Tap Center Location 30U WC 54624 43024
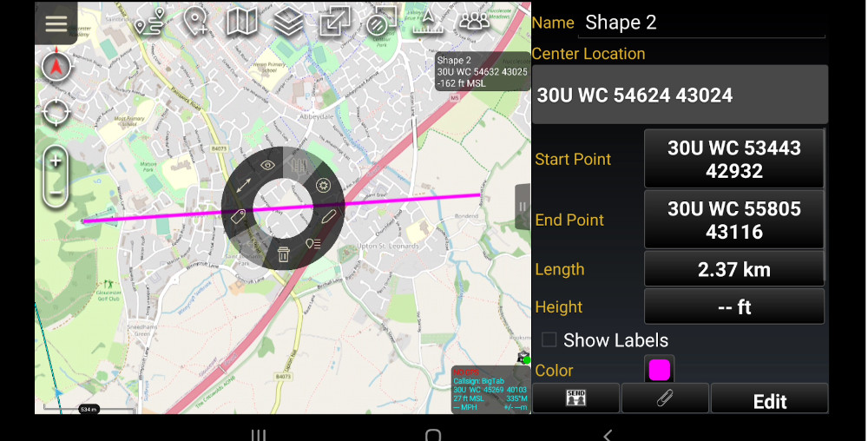The width and height of the screenshot is (868, 441). pyautogui.click(x=680, y=95)
